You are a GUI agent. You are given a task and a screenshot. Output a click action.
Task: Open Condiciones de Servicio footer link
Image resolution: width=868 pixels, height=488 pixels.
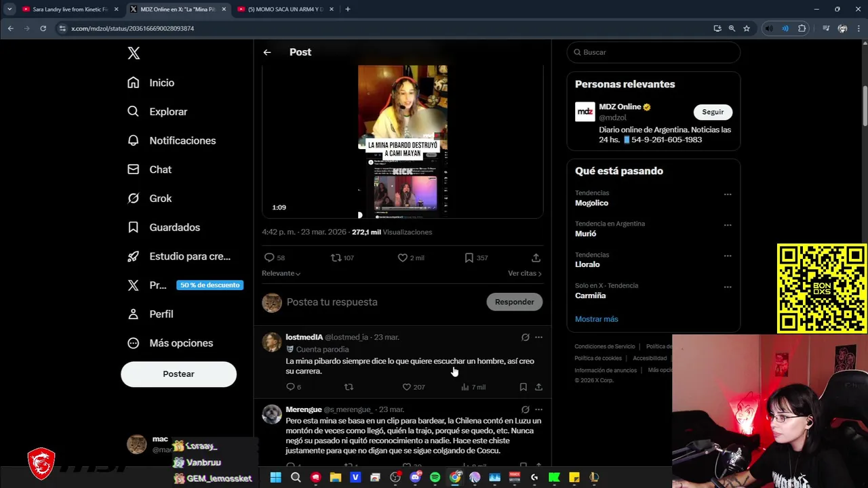pos(605,346)
